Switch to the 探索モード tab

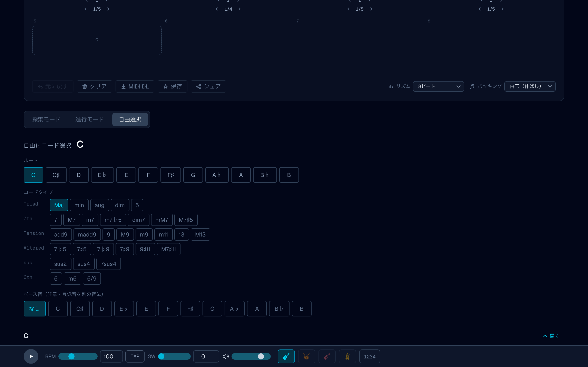(46, 119)
